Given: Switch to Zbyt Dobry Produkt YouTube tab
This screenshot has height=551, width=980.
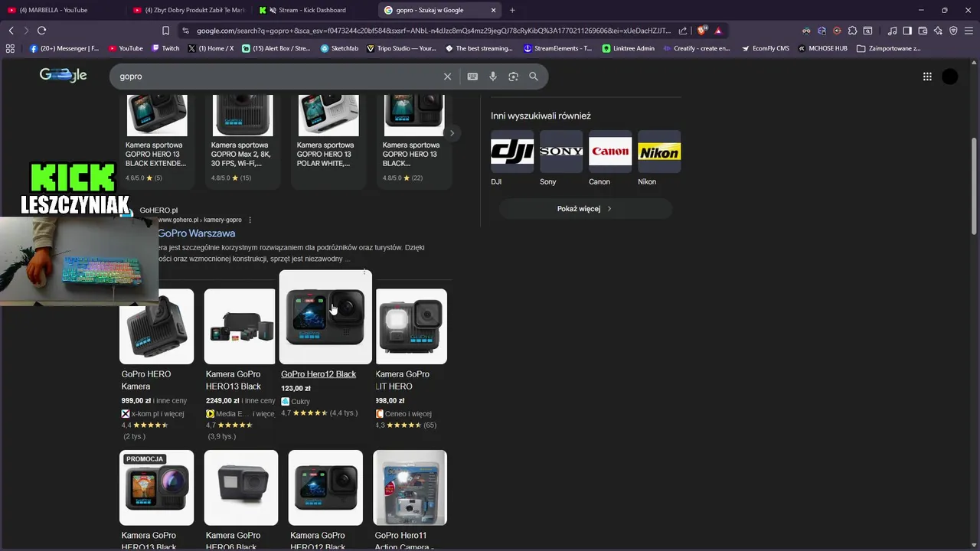Looking at the screenshot, I should point(189,10).
